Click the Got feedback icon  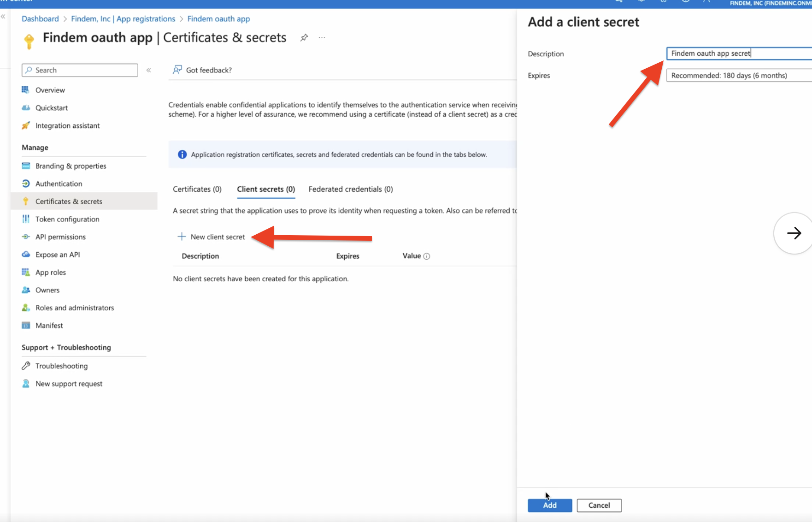[177, 70]
